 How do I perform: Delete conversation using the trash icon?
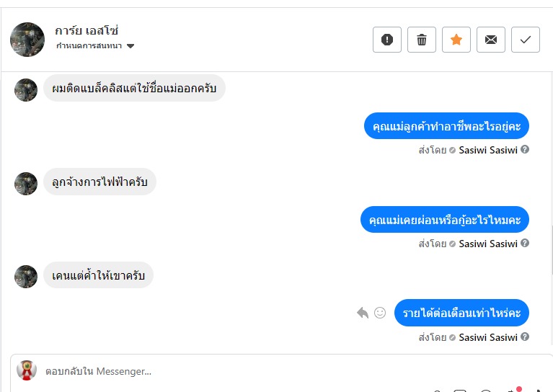pos(422,40)
